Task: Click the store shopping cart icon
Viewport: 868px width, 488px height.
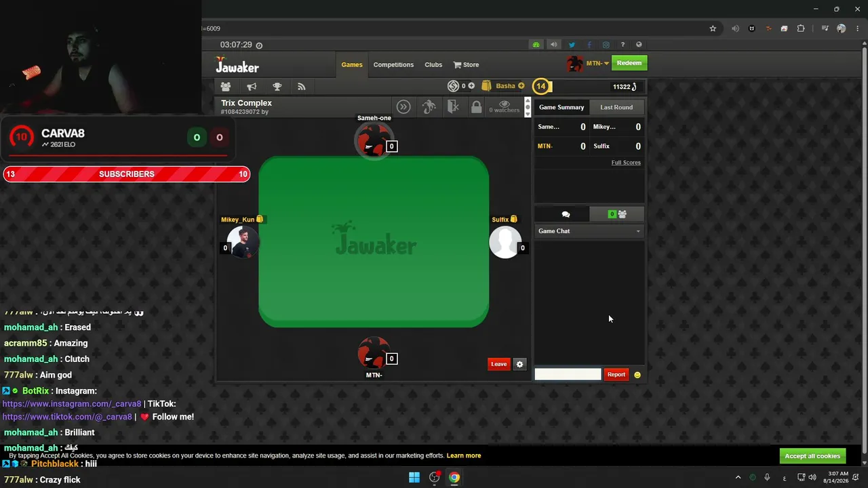Action: [x=457, y=65]
